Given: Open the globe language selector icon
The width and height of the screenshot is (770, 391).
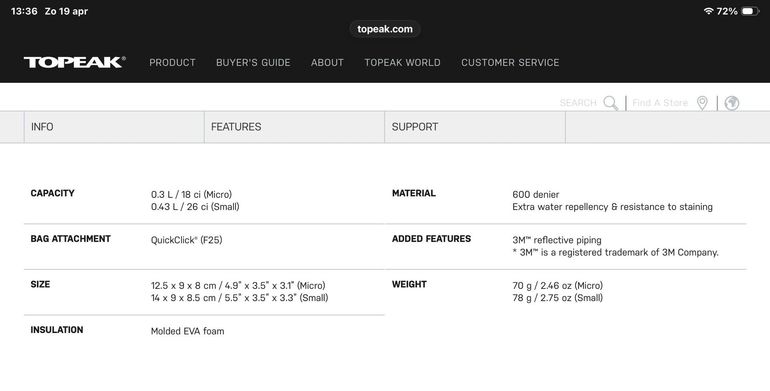Looking at the screenshot, I should click(732, 103).
